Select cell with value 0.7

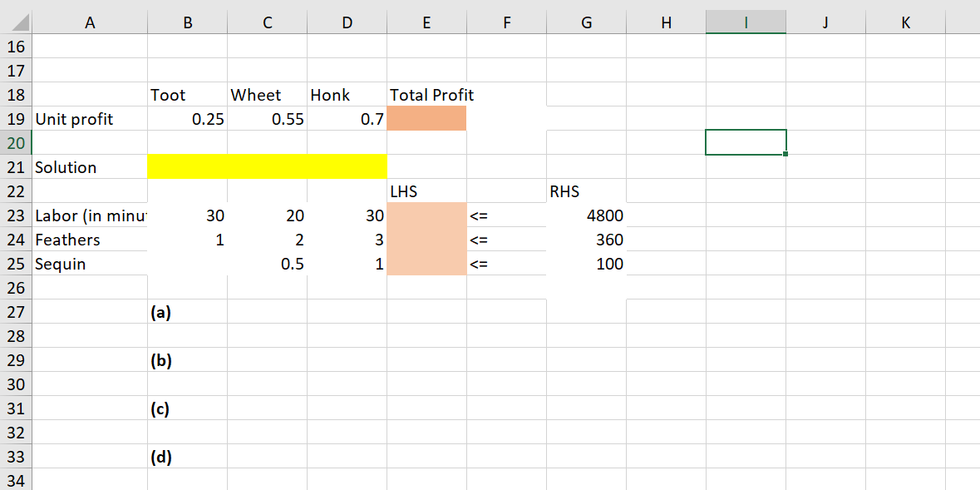[347, 119]
